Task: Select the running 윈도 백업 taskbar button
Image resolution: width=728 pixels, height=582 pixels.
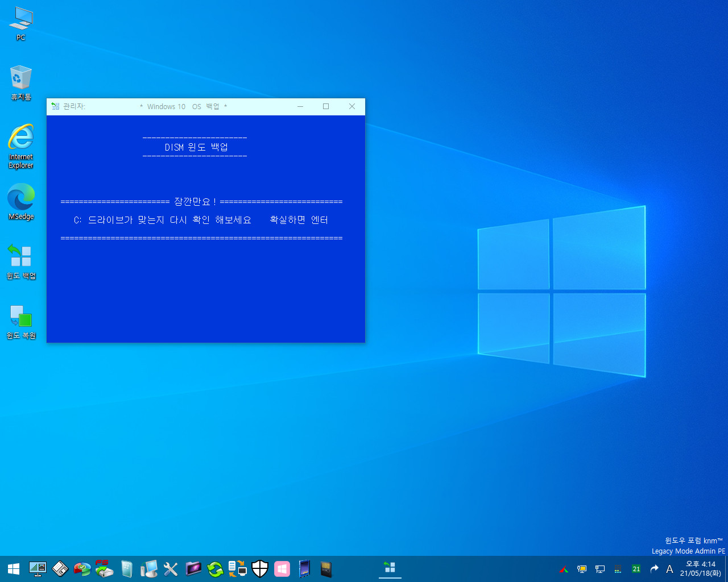Action: pyautogui.click(x=390, y=568)
